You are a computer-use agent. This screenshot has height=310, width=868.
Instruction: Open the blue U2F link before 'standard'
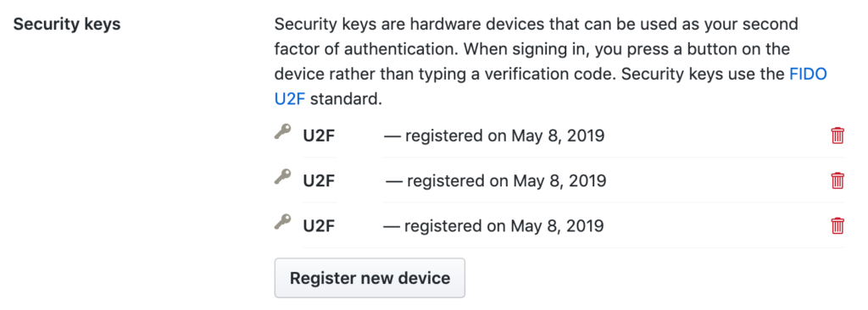[290, 100]
